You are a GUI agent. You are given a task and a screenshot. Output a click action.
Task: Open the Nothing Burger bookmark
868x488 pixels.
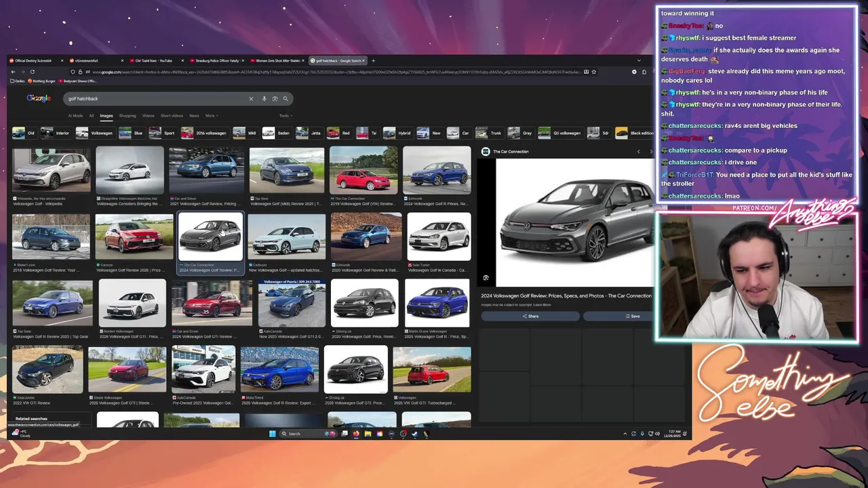click(x=43, y=81)
